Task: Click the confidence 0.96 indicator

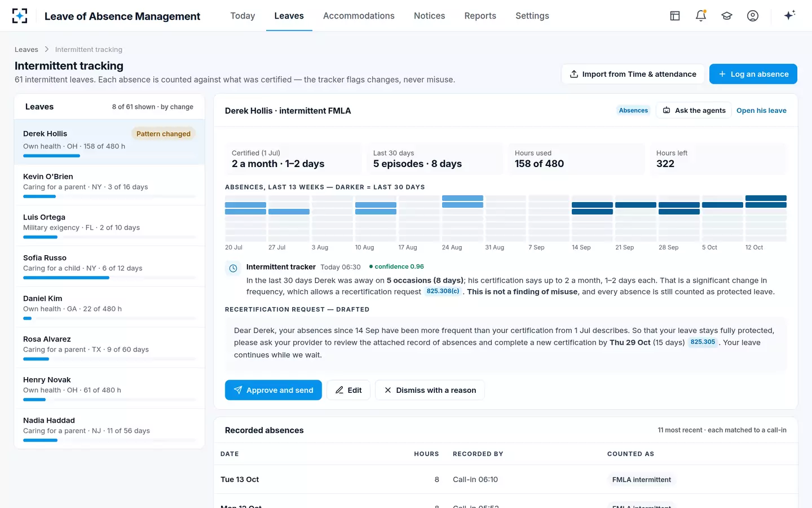Action: pos(396,266)
